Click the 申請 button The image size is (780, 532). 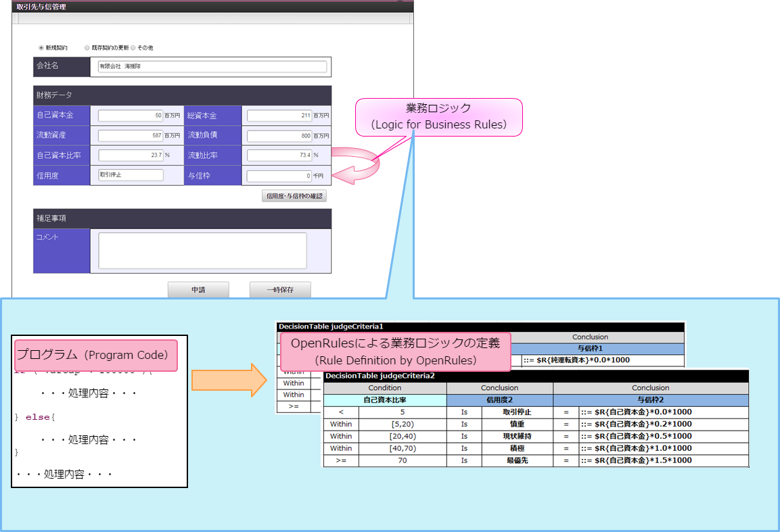click(x=198, y=290)
